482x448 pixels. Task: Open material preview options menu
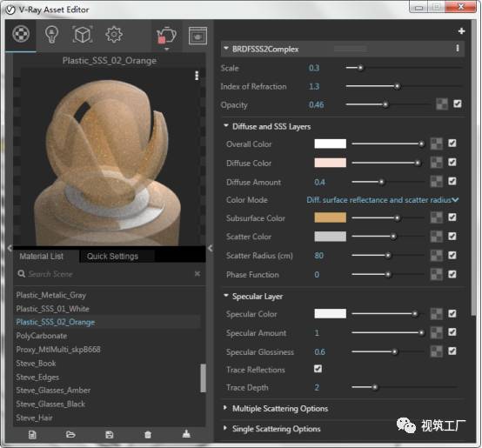pyautogui.click(x=197, y=76)
